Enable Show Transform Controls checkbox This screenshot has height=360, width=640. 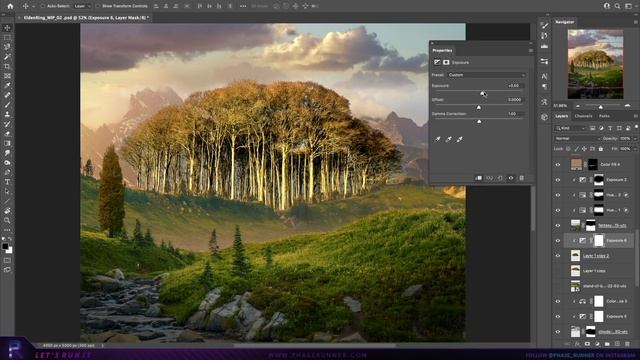pyautogui.click(x=98, y=7)
